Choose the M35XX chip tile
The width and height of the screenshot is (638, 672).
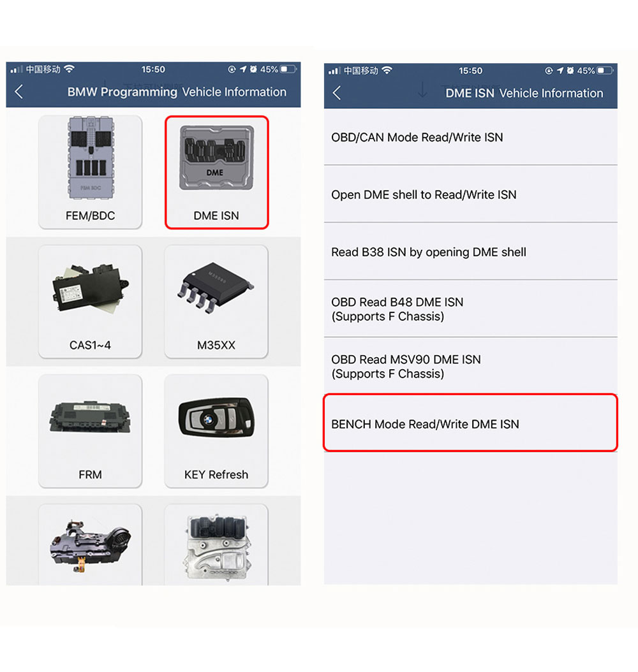click(216, 302)
